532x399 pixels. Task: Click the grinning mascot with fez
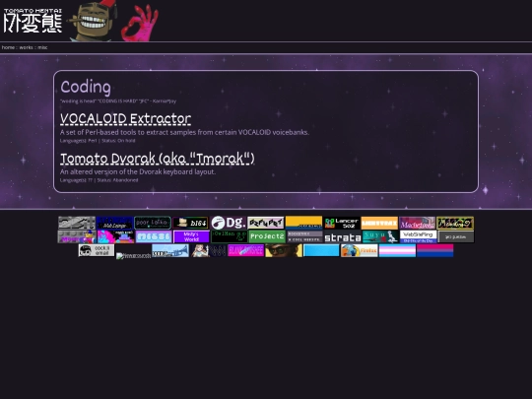[93, 21]
